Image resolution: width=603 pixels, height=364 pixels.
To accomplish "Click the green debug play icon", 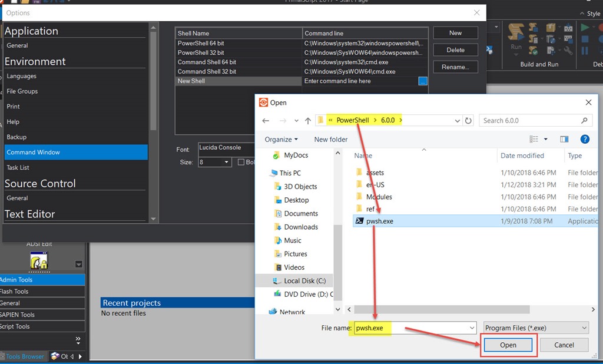I will [x=585, y=27].
